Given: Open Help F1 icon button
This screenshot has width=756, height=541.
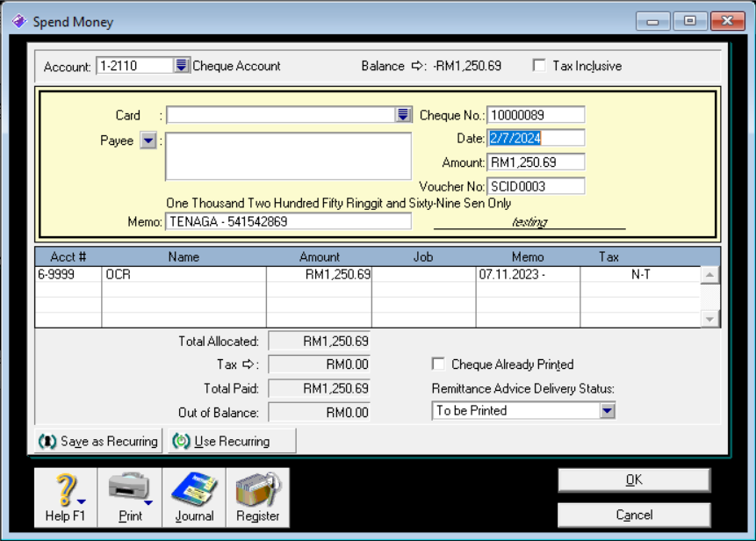Looking at the screenshot, I should (66, 496).
